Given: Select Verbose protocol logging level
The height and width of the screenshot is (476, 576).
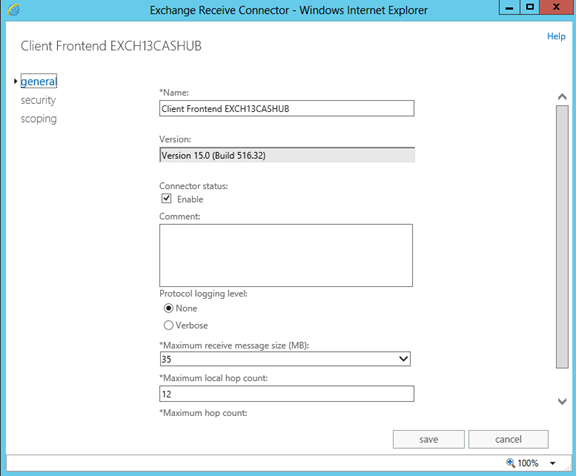Looking at the screenshot, I should tap(168, 325).
